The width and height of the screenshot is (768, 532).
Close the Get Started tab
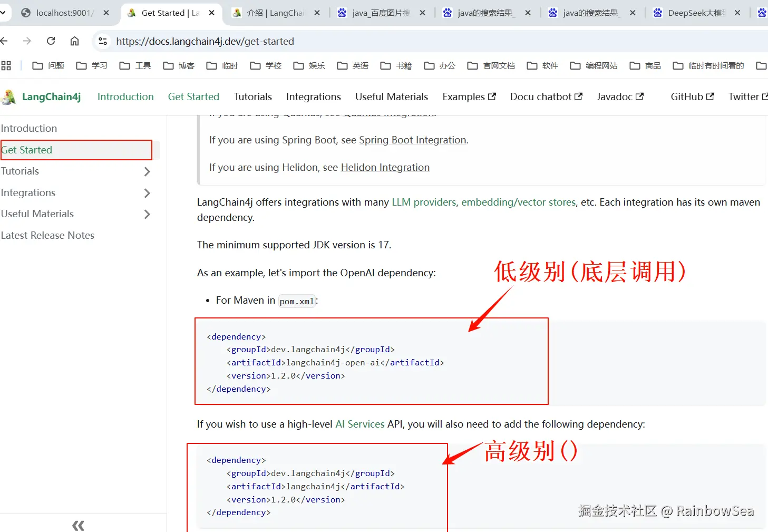(212, 13)
